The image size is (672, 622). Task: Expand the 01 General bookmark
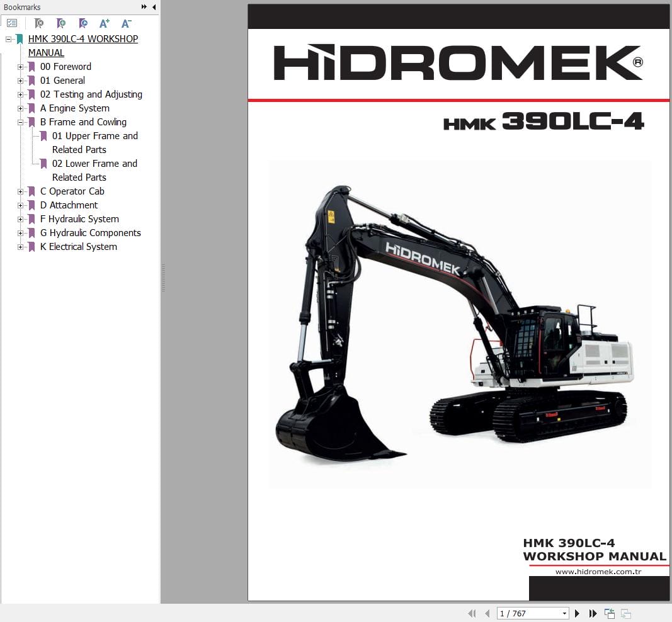(21, 80)
